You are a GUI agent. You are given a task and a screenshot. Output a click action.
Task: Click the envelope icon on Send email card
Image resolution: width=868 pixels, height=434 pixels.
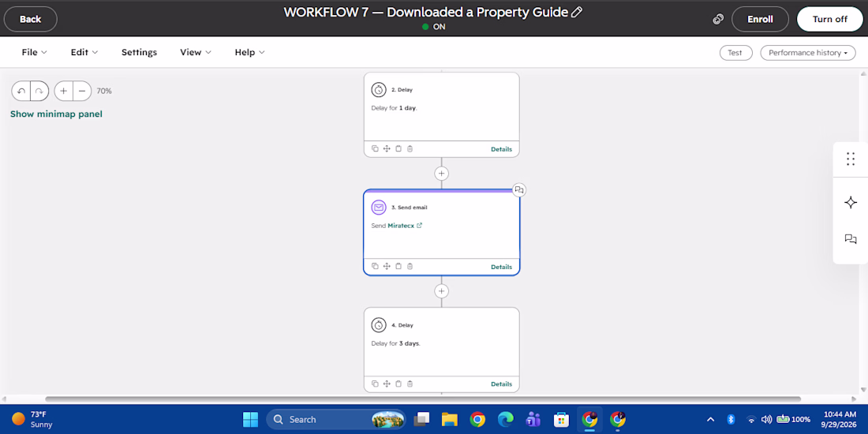point(379,207)
